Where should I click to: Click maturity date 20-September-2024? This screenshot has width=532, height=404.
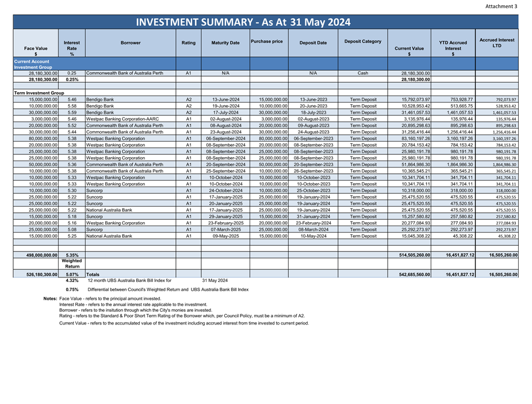pyautogui.click(x=225, y=165)
